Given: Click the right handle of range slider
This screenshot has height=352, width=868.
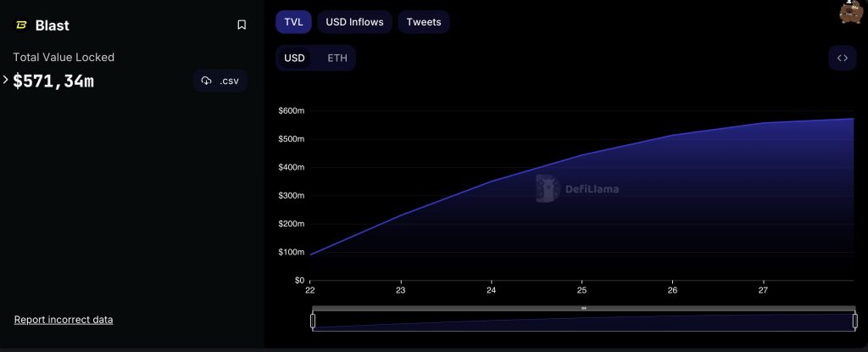Looking at the screenshot, I should [x=854, y=321].
